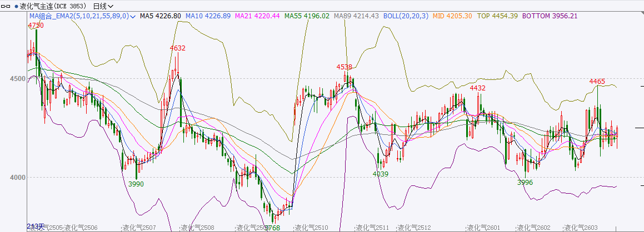The width and height of the screenshot is (644, 232).
Task: Click the 液化气主连(DCE 3853) contract title
Action: click(x=54, y=6)
